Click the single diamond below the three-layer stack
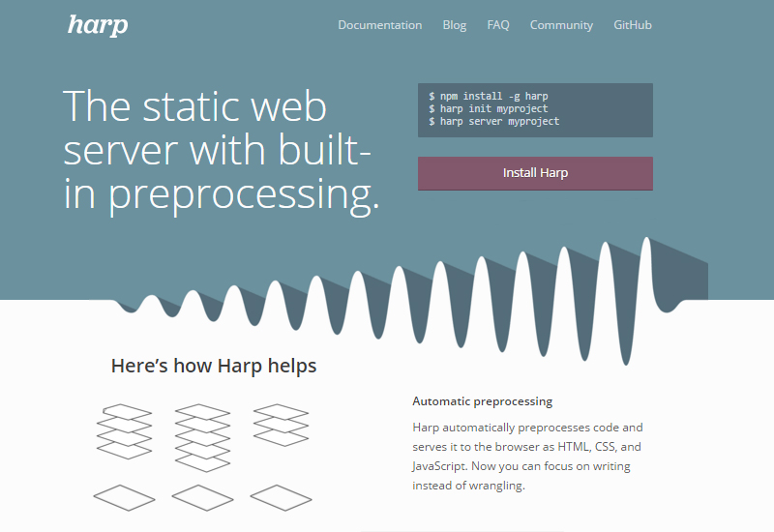 click(281, 497)
